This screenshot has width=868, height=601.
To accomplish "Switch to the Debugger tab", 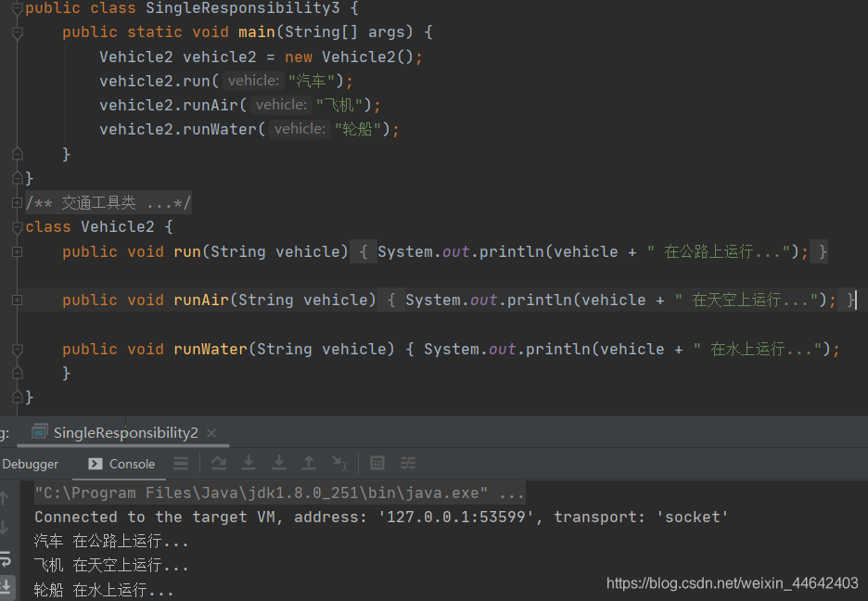I will pyautogui.click(x=30, y=464).
